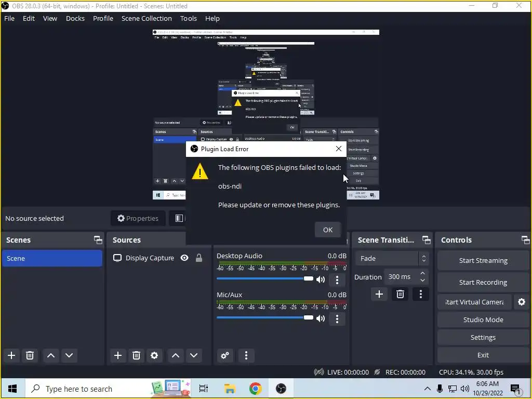This screenshot has height=399, width=532.
Task: Decrease transition duration
Action: tap(422, 280)
